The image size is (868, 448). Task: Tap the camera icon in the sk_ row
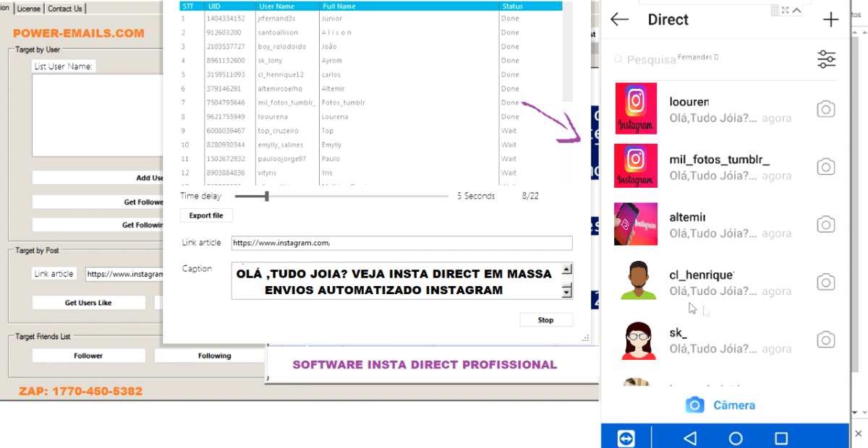826,340
